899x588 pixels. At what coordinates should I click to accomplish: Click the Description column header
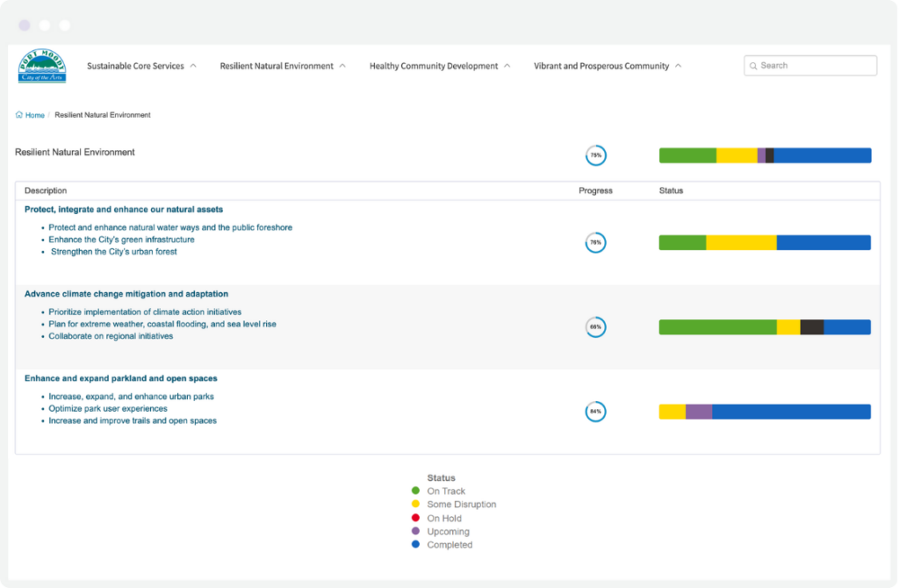tap(46, 190)
